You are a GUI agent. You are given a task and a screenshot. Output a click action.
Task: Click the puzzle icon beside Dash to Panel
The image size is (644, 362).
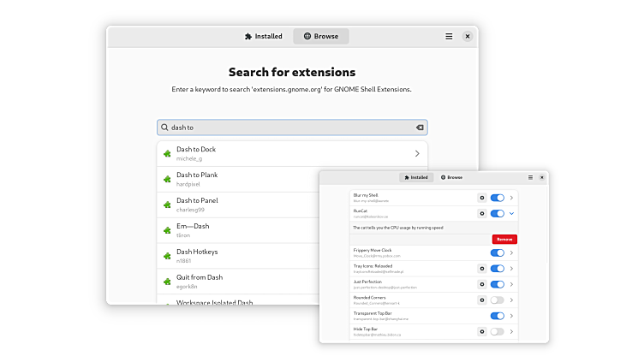pyautogui.click(x=167, y=205)
